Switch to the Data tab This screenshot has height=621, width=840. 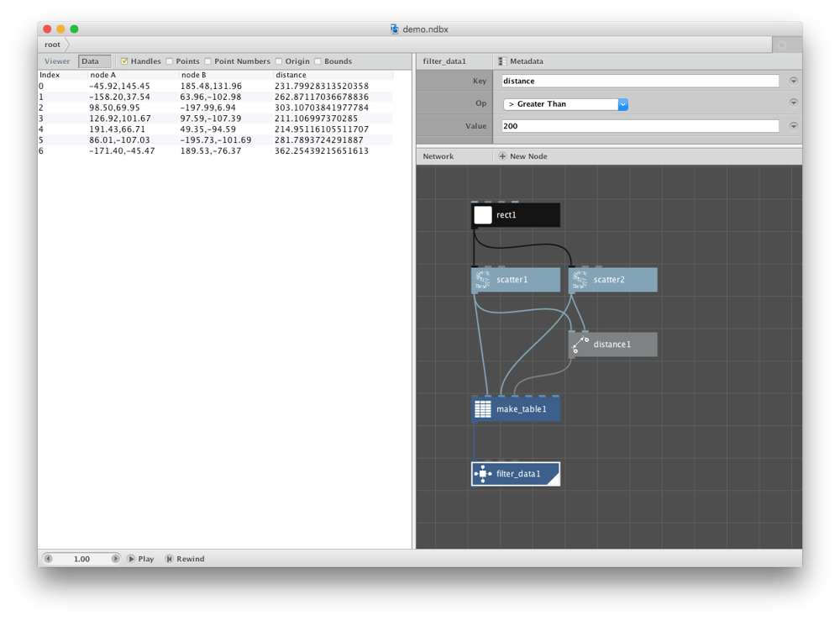(94, 61)
